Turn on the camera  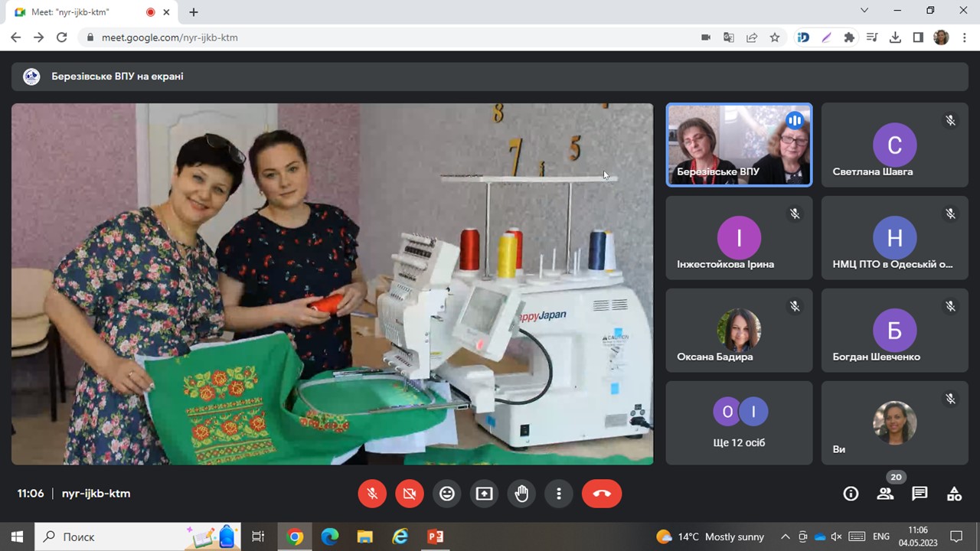coord(410,494)
